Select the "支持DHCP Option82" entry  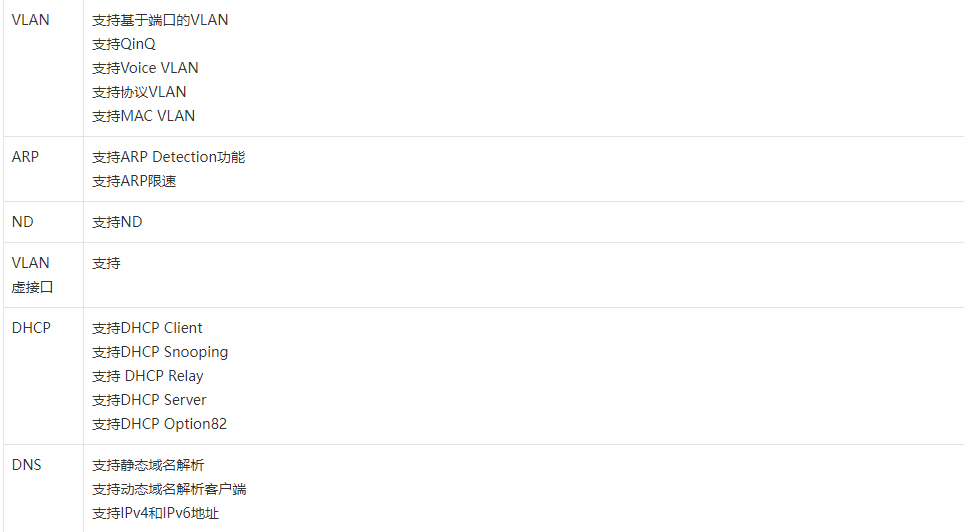click(x=159, y=424)
